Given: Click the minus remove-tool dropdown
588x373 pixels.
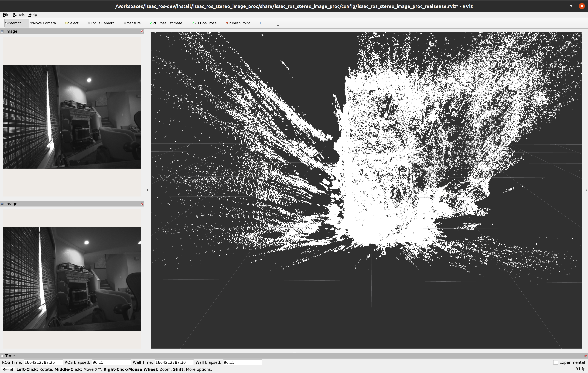Looking at the screenshot, I should [276, 24].
